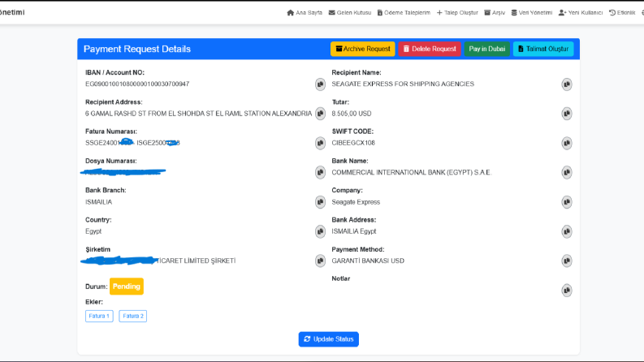This screenshot has width=644, height=362.
Task: Open Gelen Kutusu inbox
Action: click(350, 13)
